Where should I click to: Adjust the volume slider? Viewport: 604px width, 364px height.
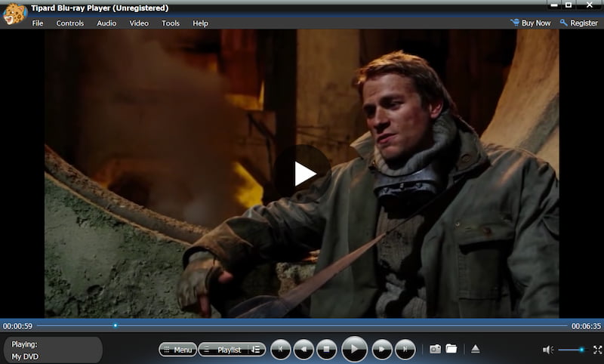pyautogui.click(x=572, y=350)
